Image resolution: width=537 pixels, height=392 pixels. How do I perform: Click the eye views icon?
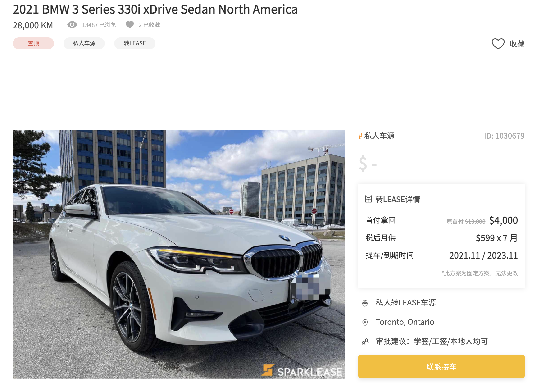pyautogui.click(x=72, y=25)
